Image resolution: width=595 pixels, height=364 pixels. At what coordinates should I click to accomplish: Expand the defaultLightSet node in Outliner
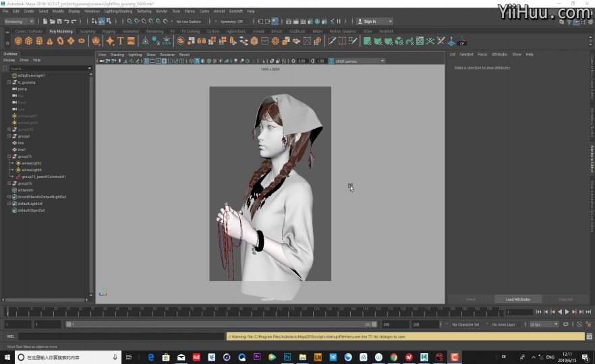9,204
